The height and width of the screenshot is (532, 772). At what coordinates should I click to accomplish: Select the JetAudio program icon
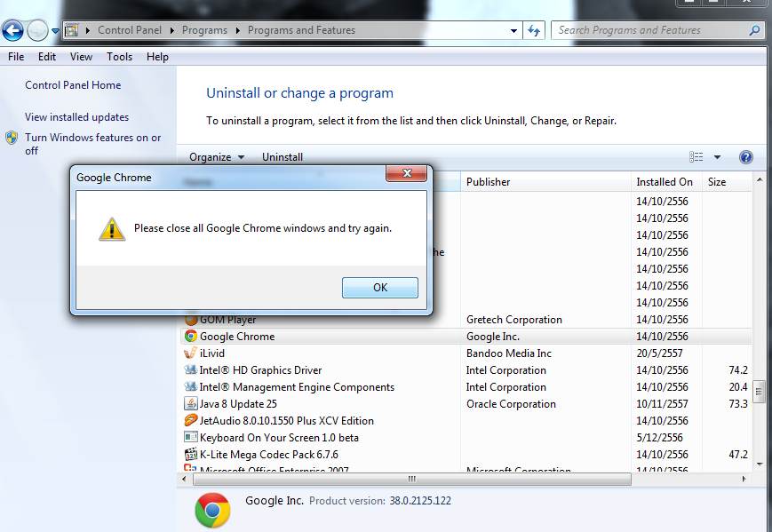(190, 420)
